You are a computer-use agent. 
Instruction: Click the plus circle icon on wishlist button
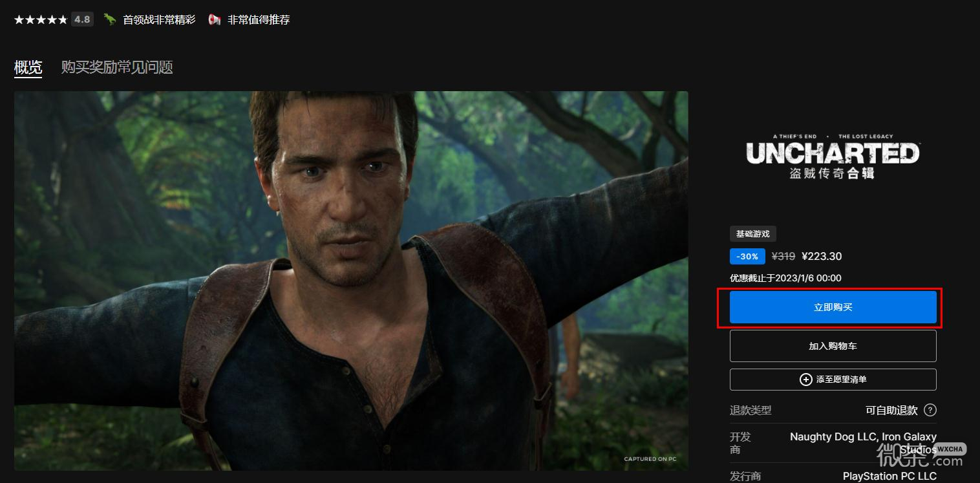[x=806, y=380]
